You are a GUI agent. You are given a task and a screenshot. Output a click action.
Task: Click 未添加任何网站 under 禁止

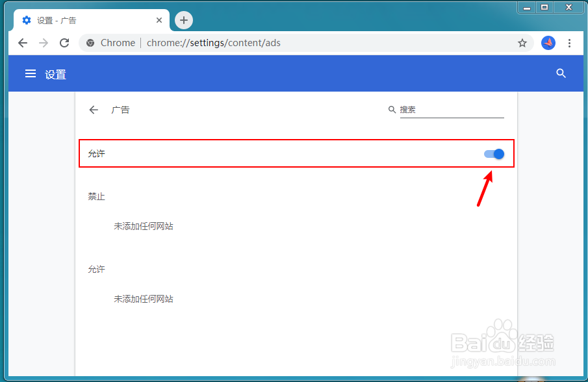click(144, 226)
